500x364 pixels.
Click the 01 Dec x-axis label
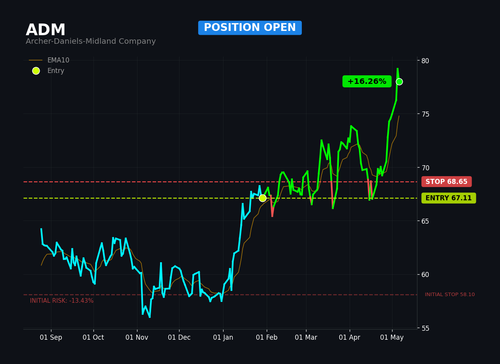[x=179, y=337]
